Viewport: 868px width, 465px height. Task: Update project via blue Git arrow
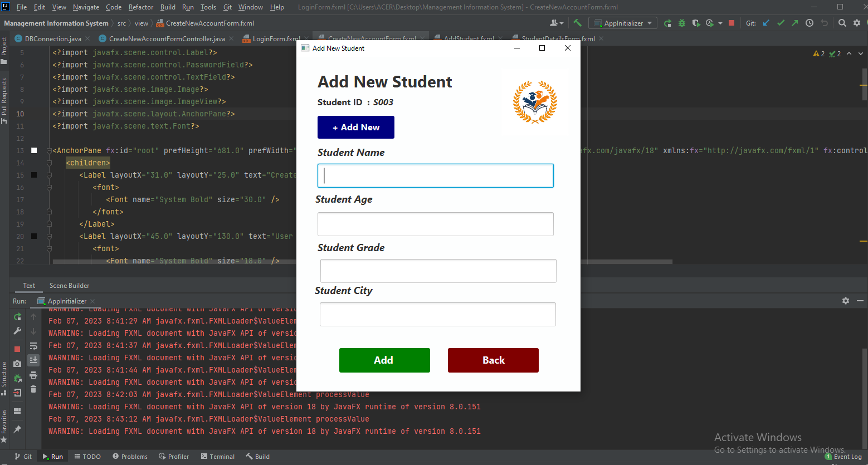pos(767,23)
